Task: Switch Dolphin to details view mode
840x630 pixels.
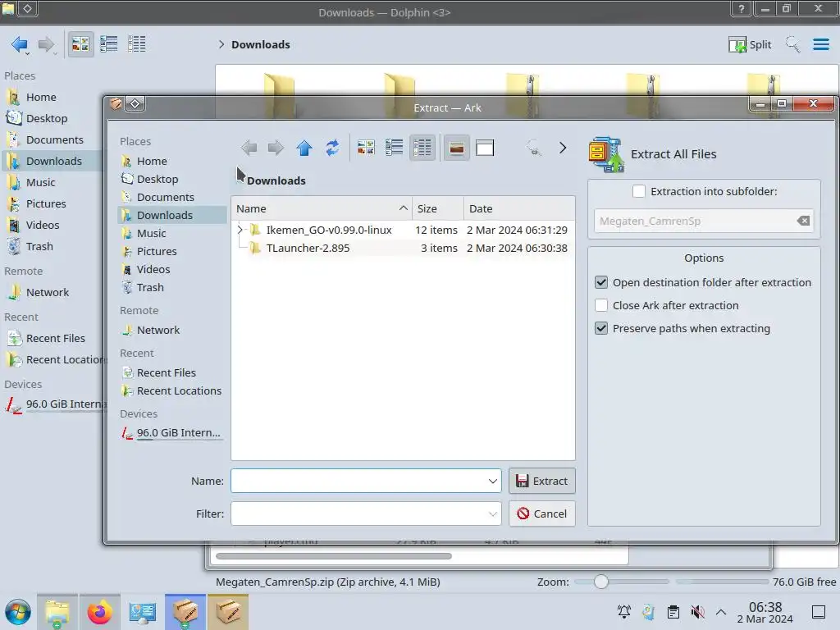Action: [137, 44]
